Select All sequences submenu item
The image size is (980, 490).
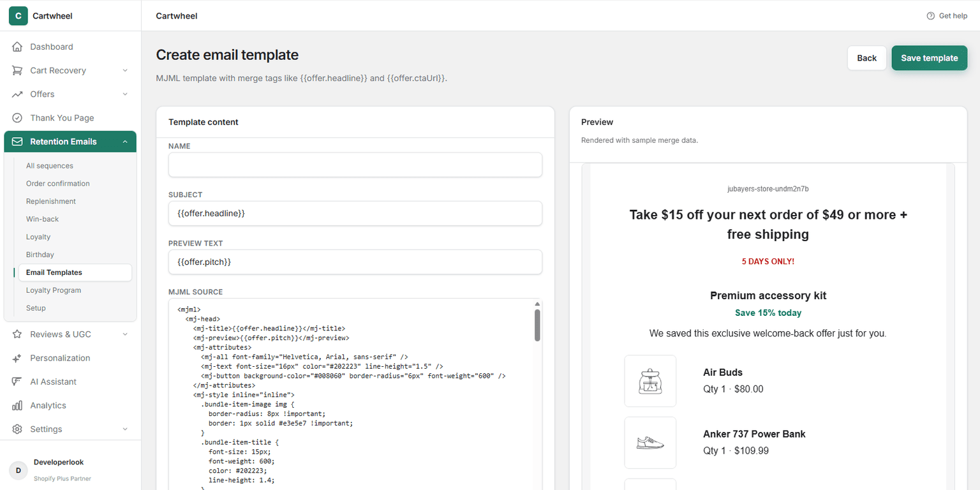coord(75,166)
